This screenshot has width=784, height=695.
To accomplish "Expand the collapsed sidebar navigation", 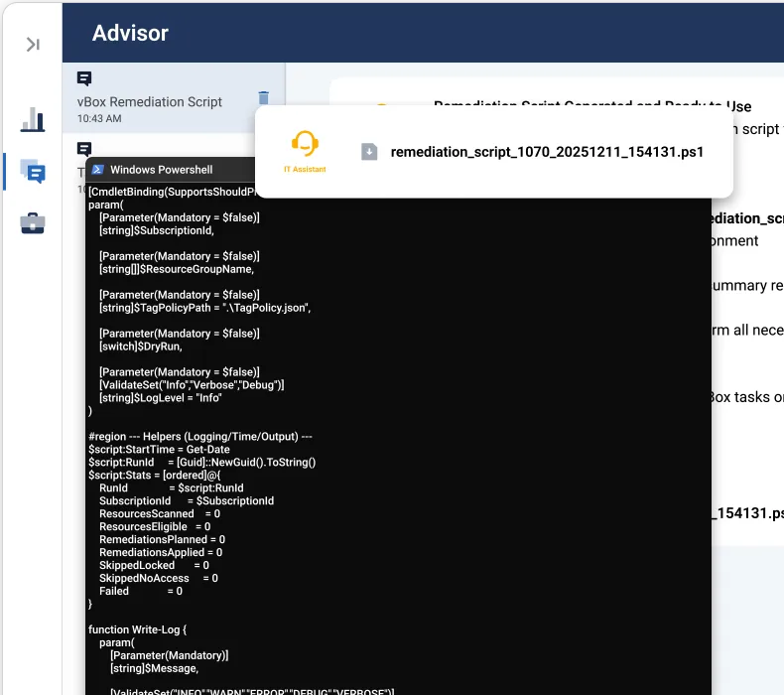I will (33, 44).
